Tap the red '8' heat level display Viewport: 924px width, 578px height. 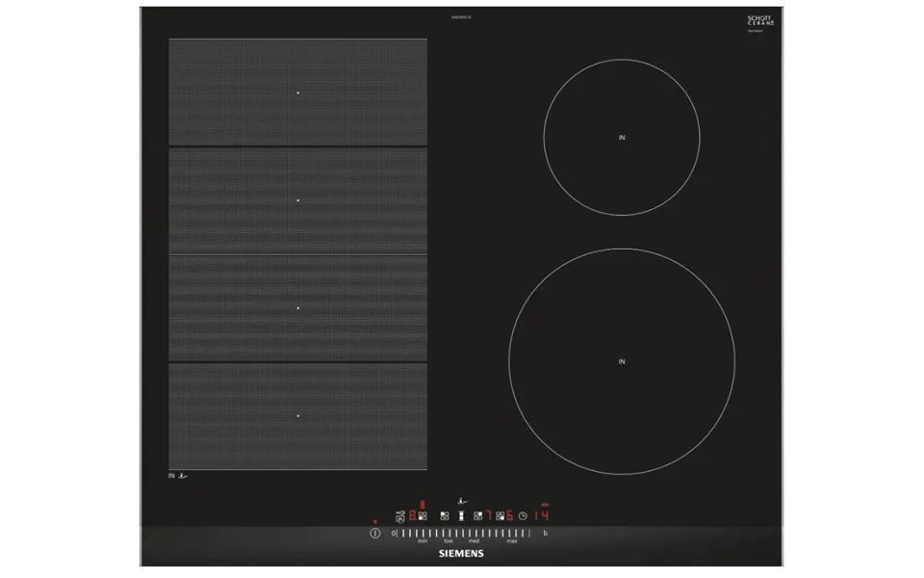click(413, 516)
